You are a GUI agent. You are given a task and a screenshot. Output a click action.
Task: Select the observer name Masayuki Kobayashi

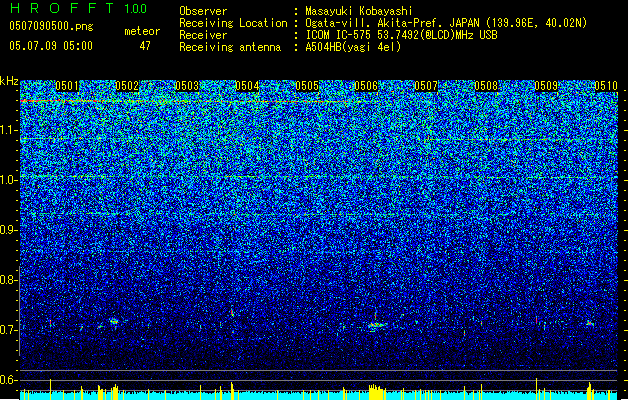coord(359,11)
